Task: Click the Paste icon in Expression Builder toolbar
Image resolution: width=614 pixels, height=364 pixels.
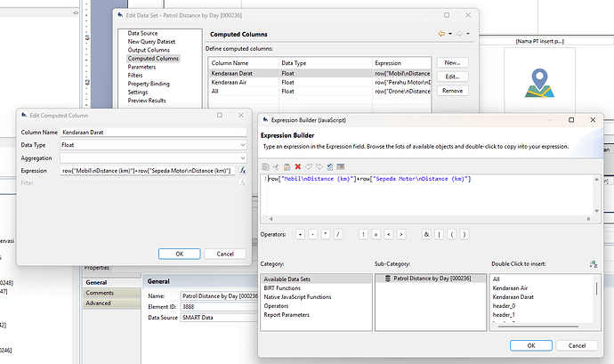Action: pyautogui.click(x=287, y=166)
